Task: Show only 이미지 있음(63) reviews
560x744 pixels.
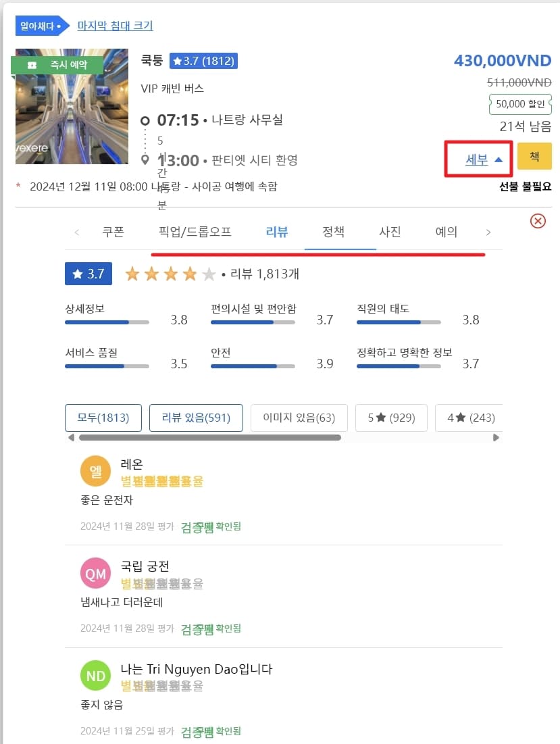Action: coord(299,418)
